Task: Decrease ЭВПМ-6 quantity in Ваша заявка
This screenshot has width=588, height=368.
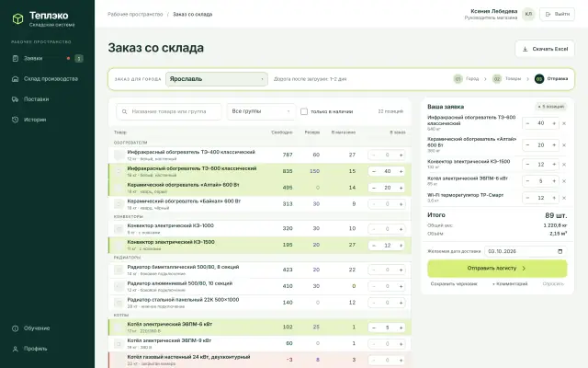Action: (527, 181)
